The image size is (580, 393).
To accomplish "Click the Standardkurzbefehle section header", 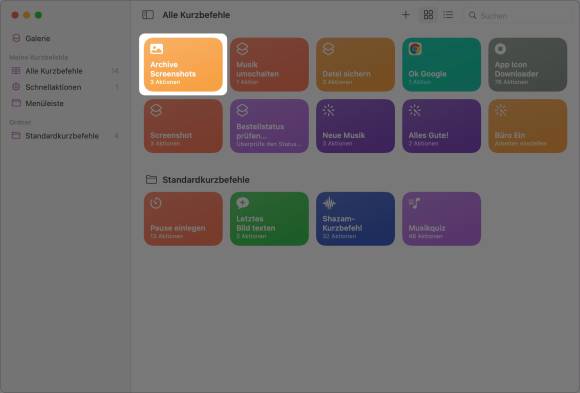I will (206, 180).
